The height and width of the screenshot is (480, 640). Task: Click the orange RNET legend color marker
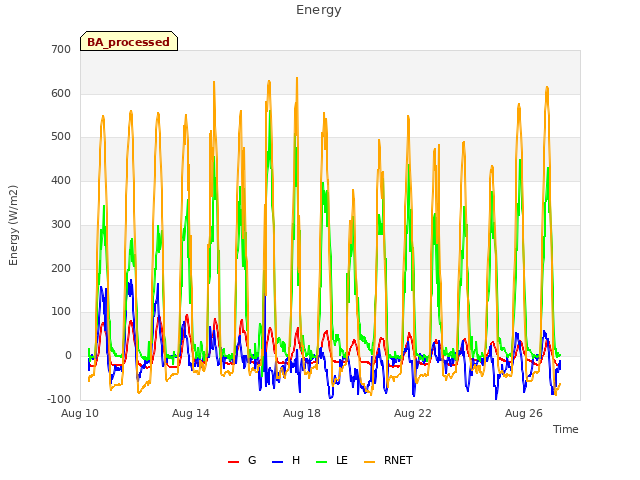369,462
